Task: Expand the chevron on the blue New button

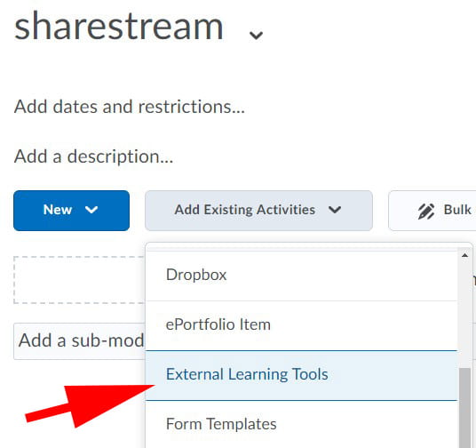Action: [x=91, y=210]
